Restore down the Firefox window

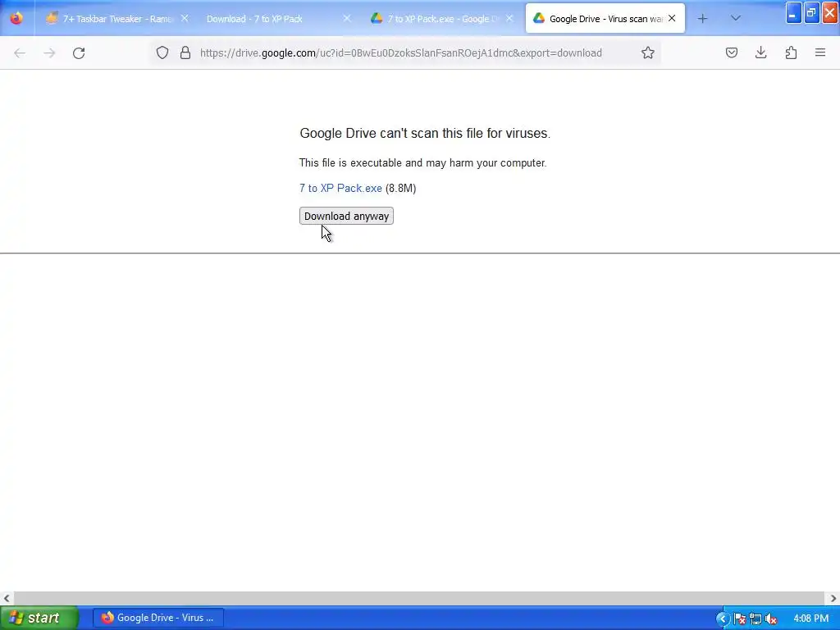point(811,13)
